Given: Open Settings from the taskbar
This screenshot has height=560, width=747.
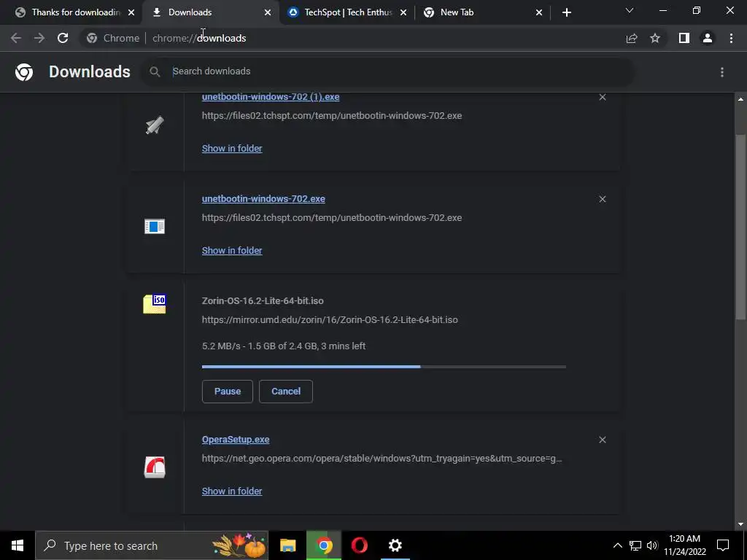Looking at the screenshot, I should 395,545.
